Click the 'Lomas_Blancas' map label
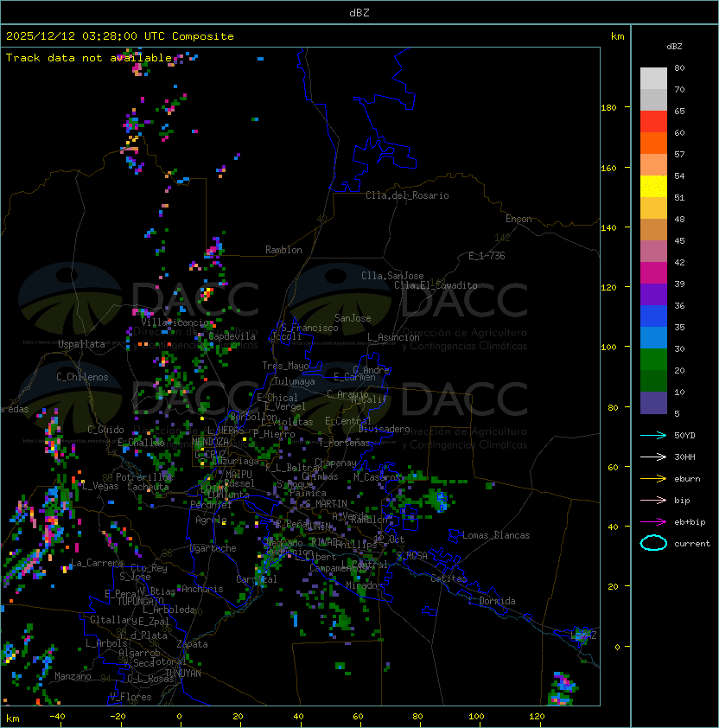Viewport: 719px width, 728px height. pyautogui.click(x=496, y=535)
